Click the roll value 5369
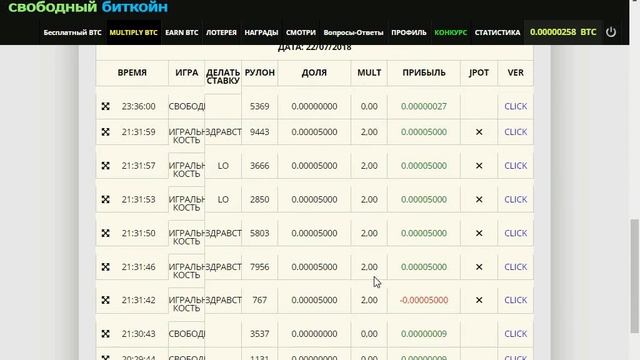 pyautogui.click(x=260, y=106)
